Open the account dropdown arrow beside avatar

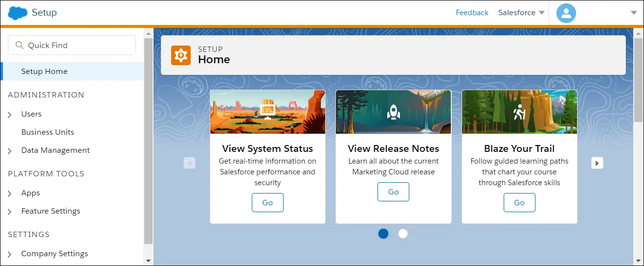point(634,13)
